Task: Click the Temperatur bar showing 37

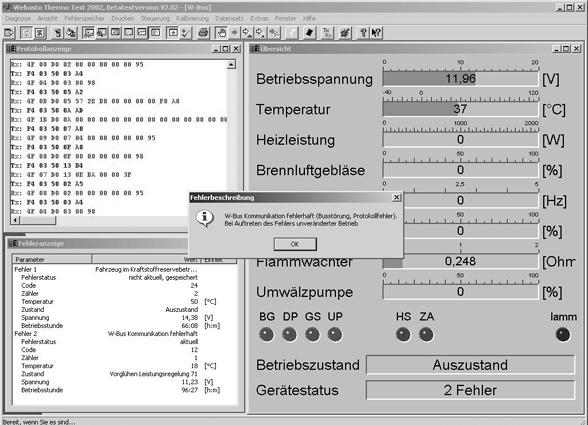Action: (x=460, y=109)
